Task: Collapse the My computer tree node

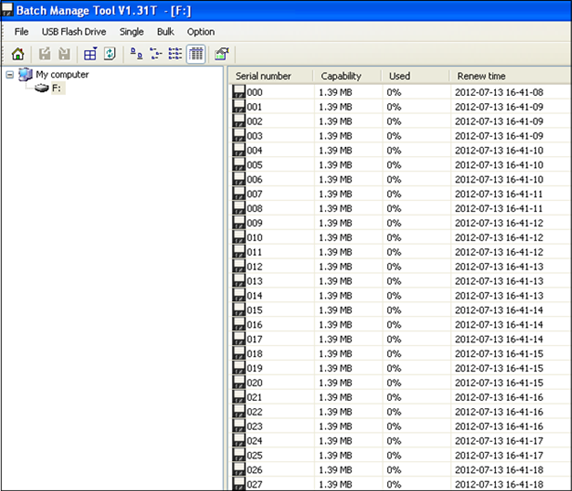Action: [10, 75]
